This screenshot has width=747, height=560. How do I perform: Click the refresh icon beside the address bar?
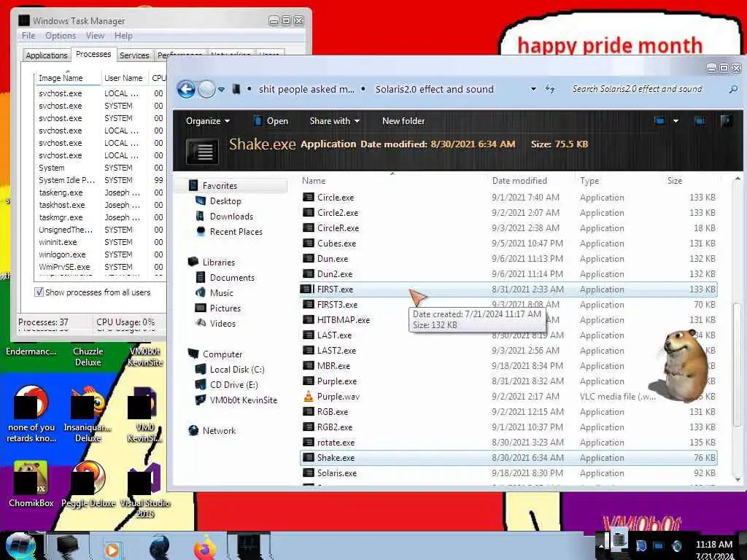click(550, 89)
